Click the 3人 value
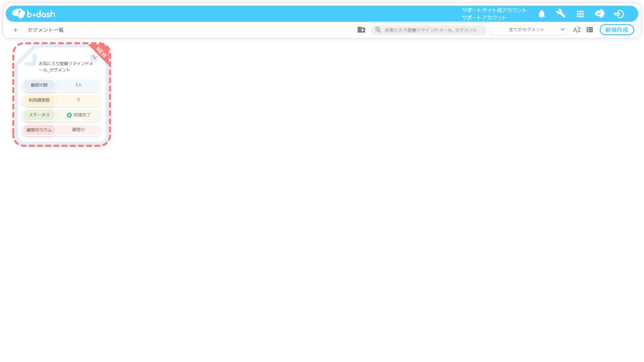The height and width of the screenshot is (362, 644). point(78,85)
